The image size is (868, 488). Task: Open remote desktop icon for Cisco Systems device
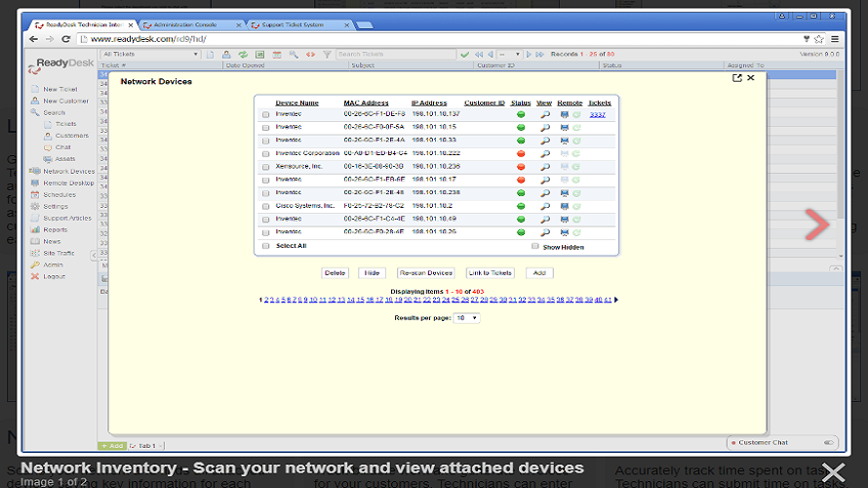(564, 206)
